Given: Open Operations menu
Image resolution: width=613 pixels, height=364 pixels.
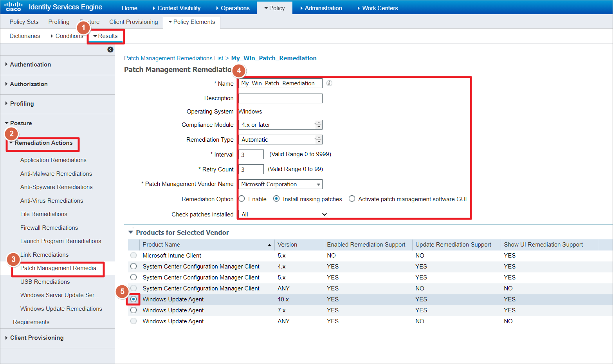Looking at the screenshot, I should (x=233, y=8).
